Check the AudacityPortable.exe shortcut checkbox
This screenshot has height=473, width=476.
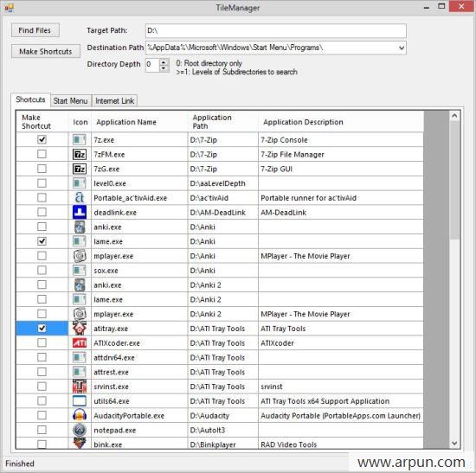[x=42, y=415]
